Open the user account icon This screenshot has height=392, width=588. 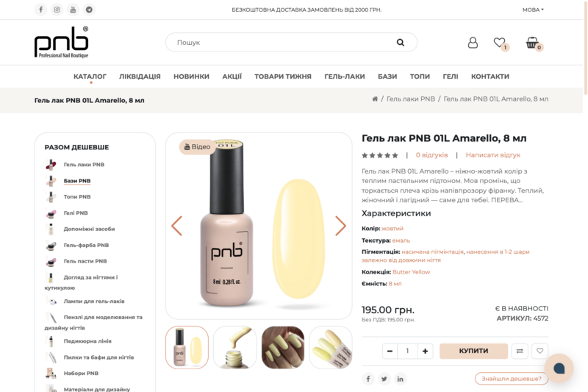pyautogui.click(x=473, y=43)
